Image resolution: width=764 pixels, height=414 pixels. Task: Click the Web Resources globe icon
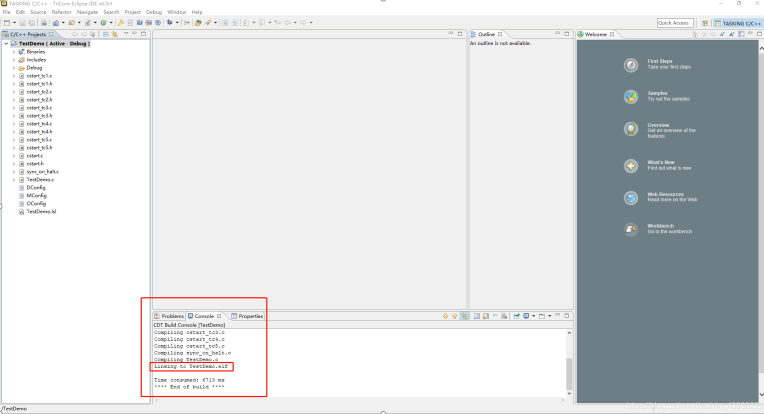(x=631, y=198)
